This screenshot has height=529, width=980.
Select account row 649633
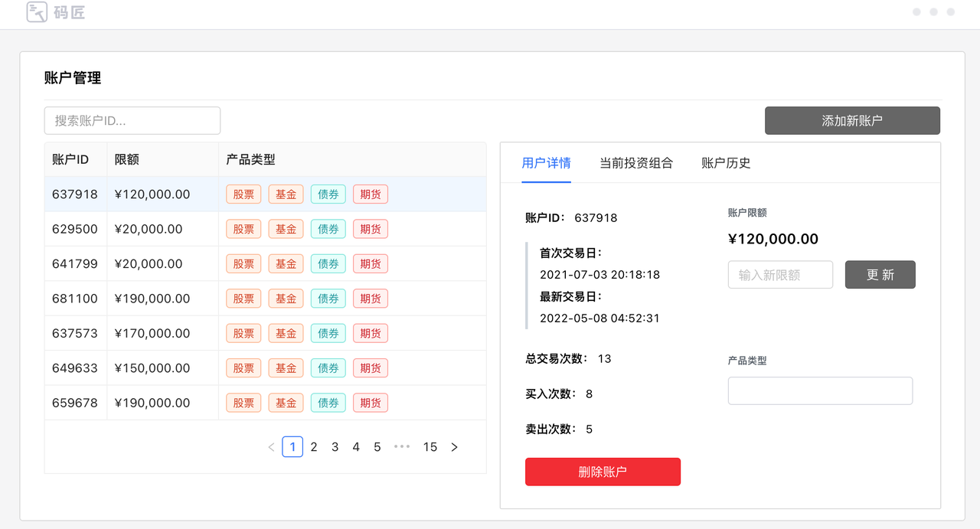point(266,368)
